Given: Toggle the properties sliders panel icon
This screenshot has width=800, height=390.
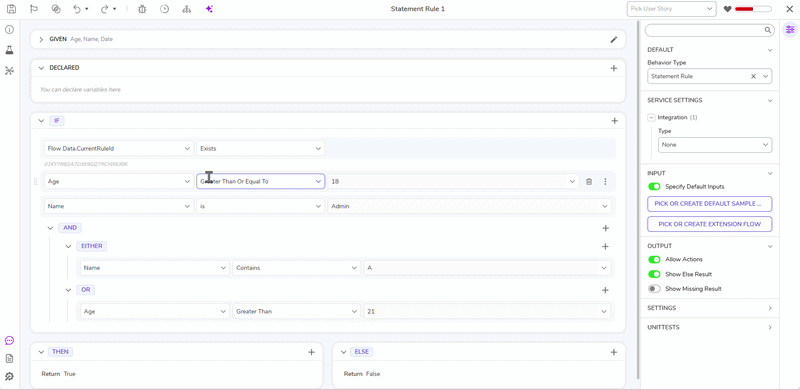Looking at the screenshot, I should click(x=790, y=30).
